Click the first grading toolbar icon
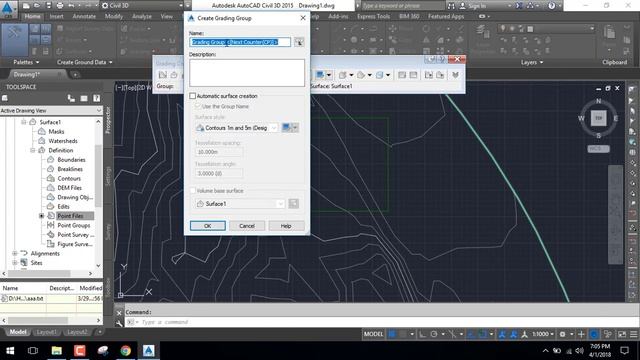 [162, 75]
